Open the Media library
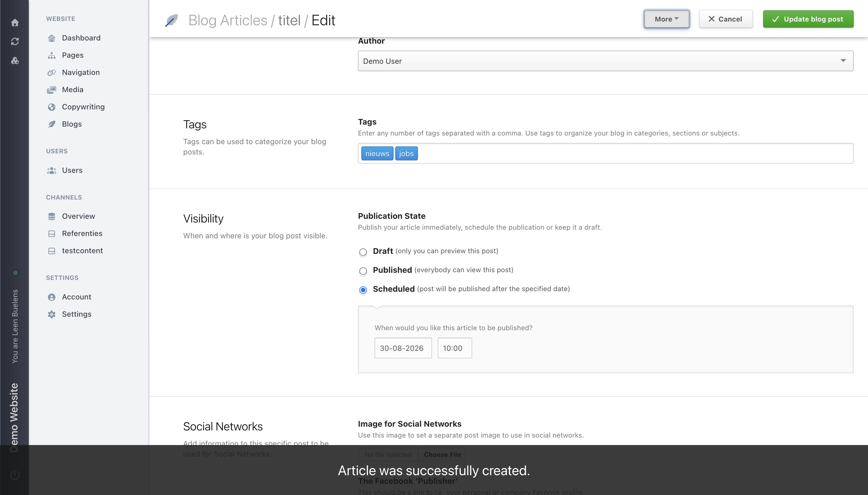Viewport: 868px width, 495px height. pyautogui.click(x=73, y=89)
